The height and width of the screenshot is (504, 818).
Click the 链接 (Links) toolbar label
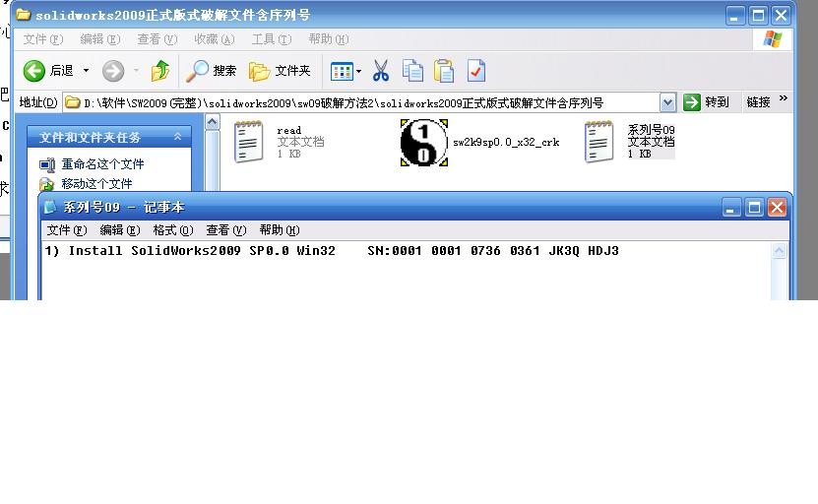tap(758, 102)
